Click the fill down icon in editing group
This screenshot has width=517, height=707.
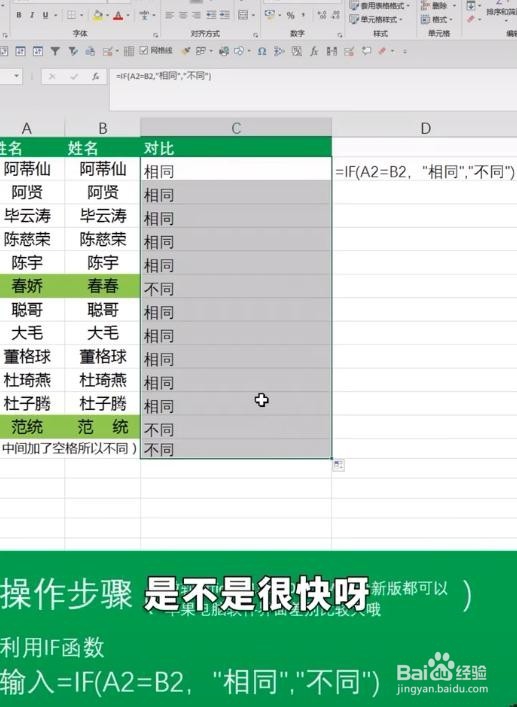pos(471,6)
